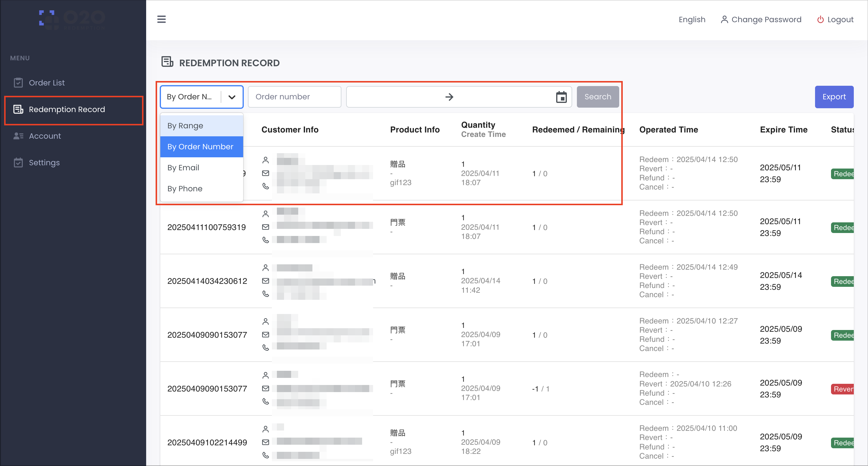Image resolution: width=868 pixels, height=466 pixels.
Task: Collapse the By Order Number search-type dropdown
Action: coord(201,97)
